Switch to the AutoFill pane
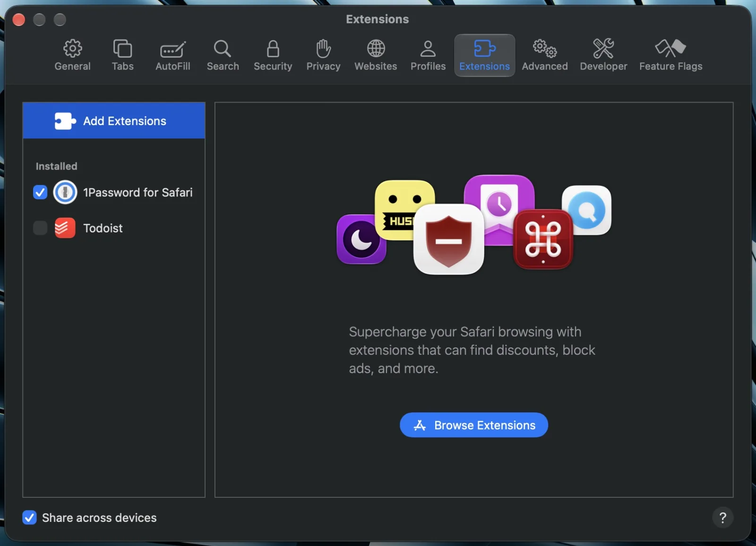The height and width of the screenshot is (546, 756). coord(173,55)
